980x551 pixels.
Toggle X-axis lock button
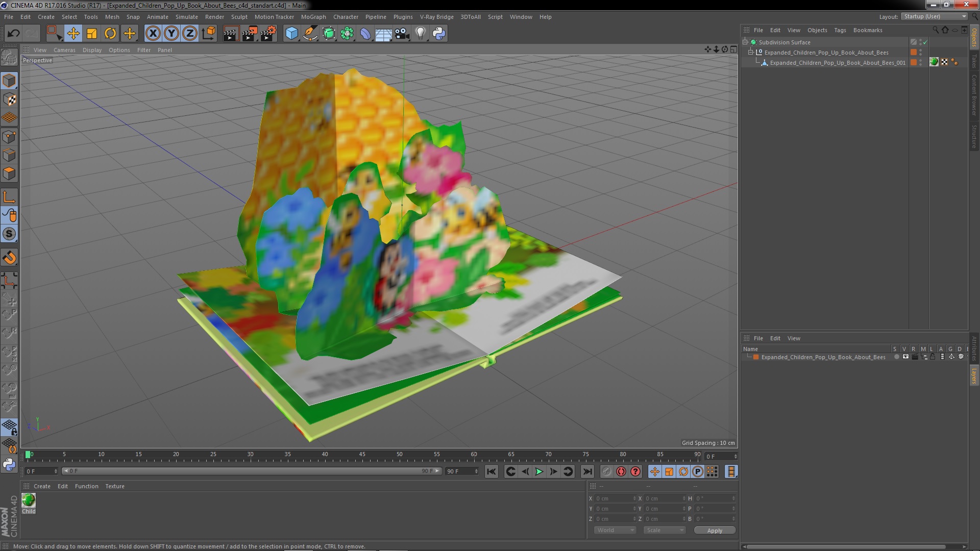153,34
